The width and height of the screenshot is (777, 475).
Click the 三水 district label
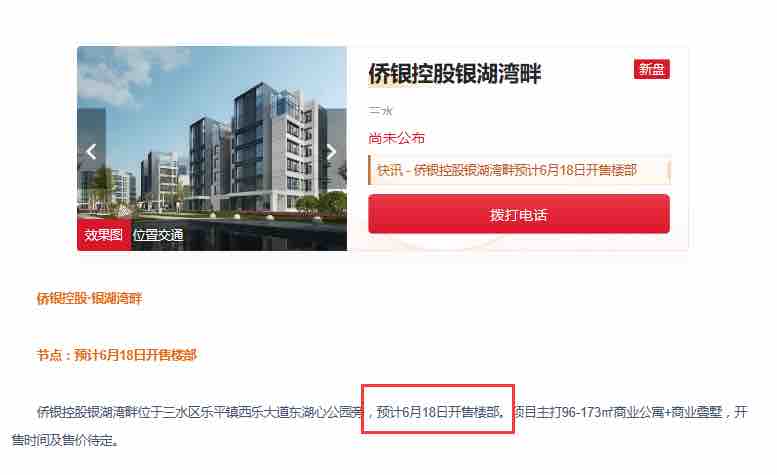pos(380,111)
